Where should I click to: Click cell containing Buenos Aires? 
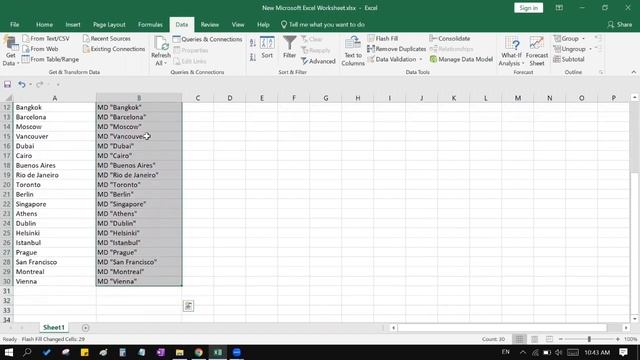pos(55,165)
